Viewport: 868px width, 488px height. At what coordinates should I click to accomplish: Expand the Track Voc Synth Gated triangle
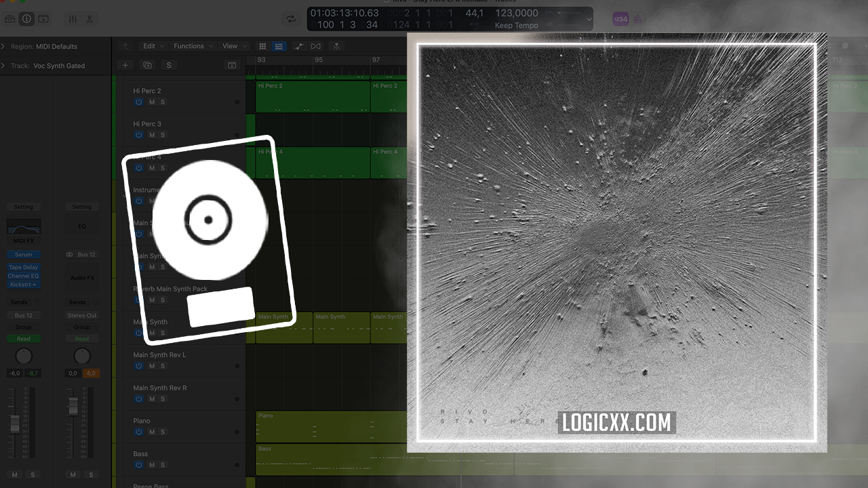click(3, 66)
